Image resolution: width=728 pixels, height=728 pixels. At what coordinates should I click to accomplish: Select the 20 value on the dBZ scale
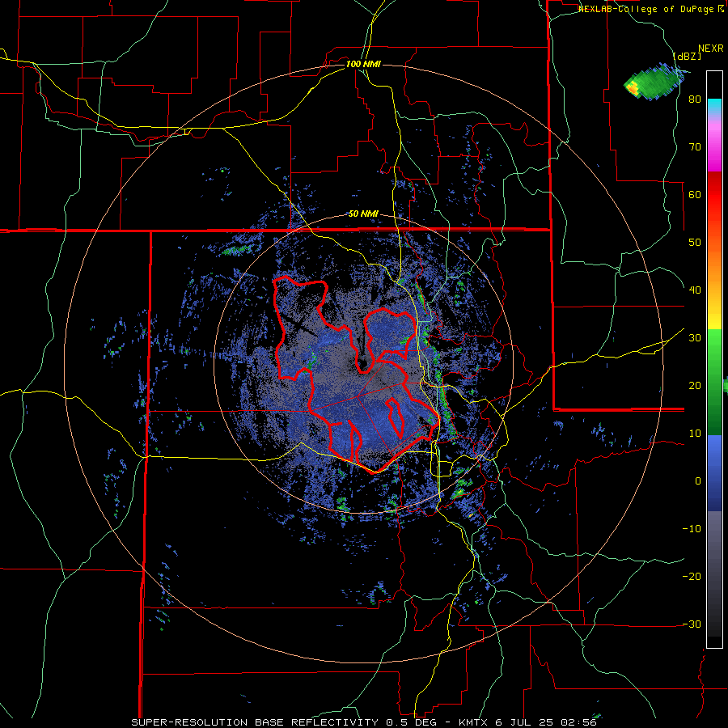[x=695, y=386]
